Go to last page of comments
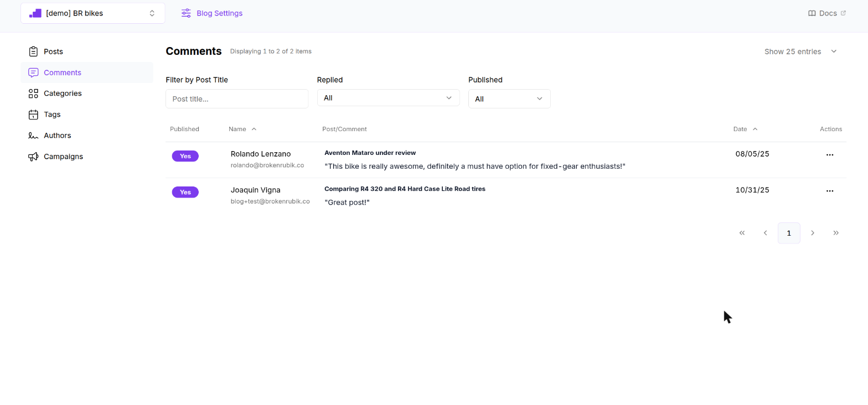Image resolution: width=868 pixels, height=405 pixels. pyautogui.click(x=835, y=233)
